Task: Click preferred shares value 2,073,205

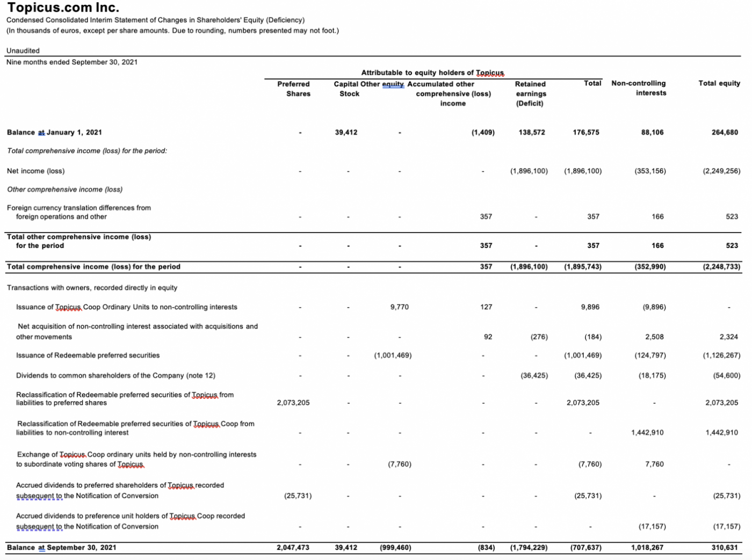Action: (293, 403)
